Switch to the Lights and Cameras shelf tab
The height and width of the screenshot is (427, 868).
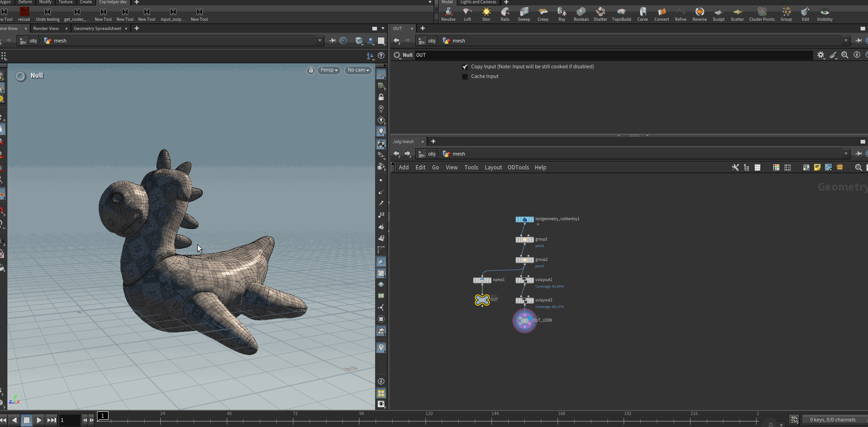(478, 2)
